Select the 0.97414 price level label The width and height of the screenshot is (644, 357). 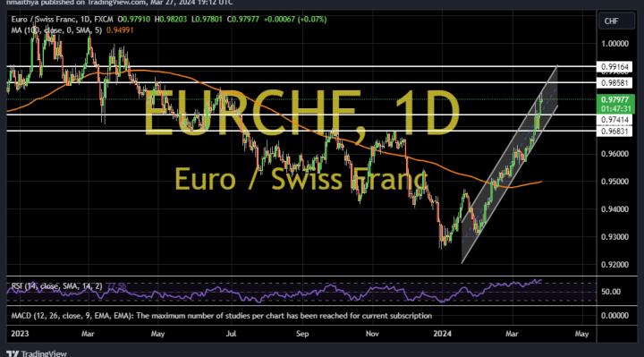click(x=614, y=120)
